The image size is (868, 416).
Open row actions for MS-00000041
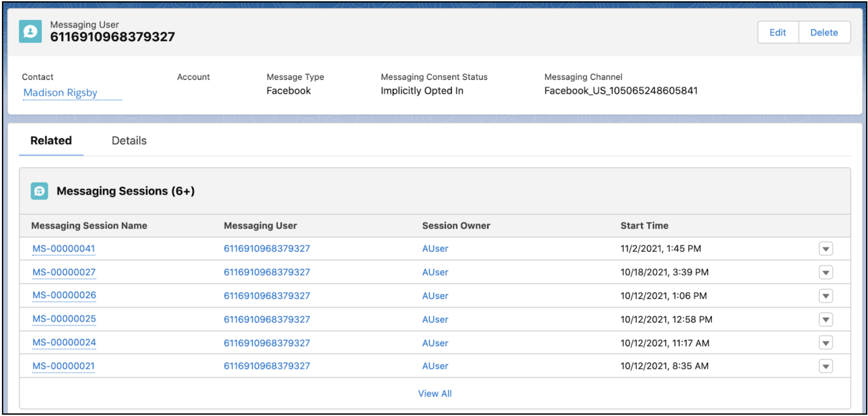(825, 249)
